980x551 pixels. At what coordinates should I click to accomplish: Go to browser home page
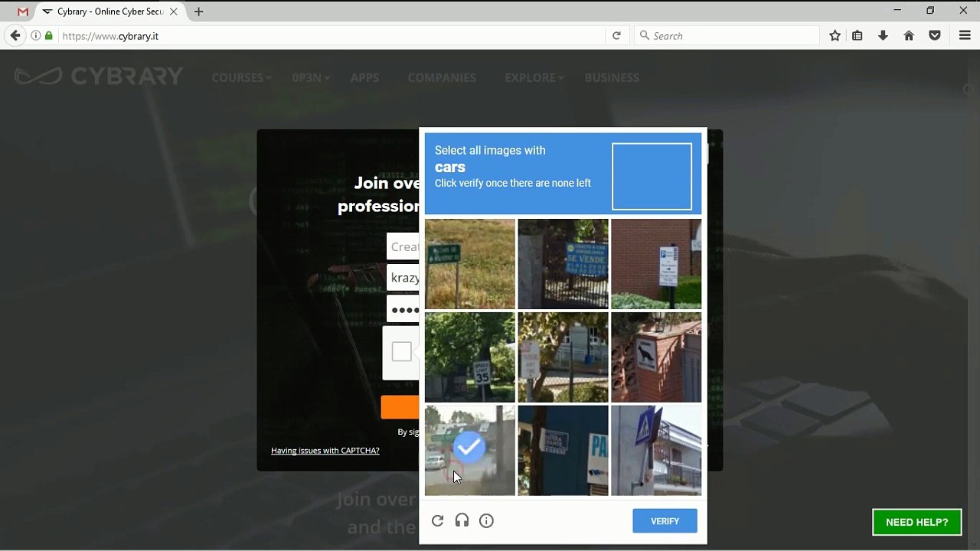pyautogui.click(x=909, y=36)
